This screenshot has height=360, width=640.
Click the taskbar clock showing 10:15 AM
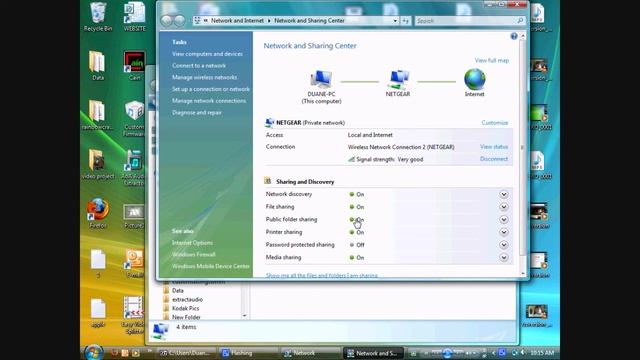(x=542, y=353)
